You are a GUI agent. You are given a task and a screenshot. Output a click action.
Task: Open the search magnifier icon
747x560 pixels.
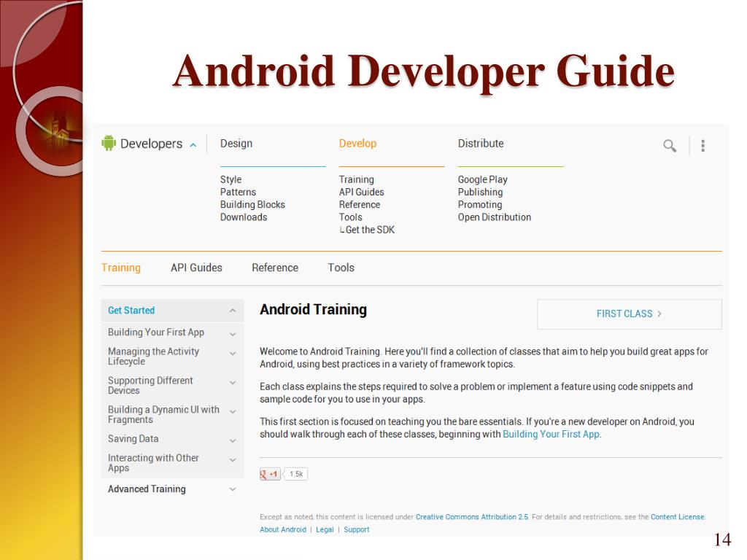coord(670,146)
